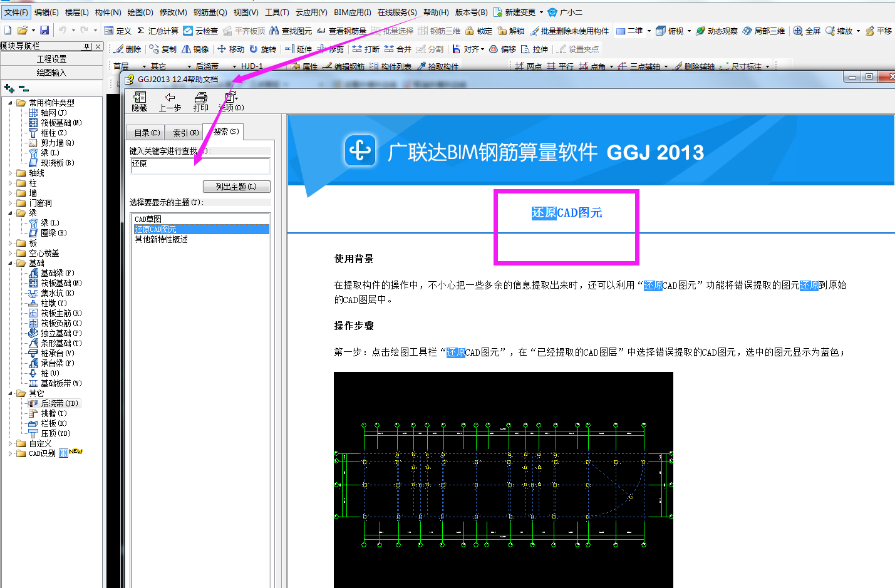Select the 平移 pan tool
Screen dimensions: 895x588
[x=879, y=31]
